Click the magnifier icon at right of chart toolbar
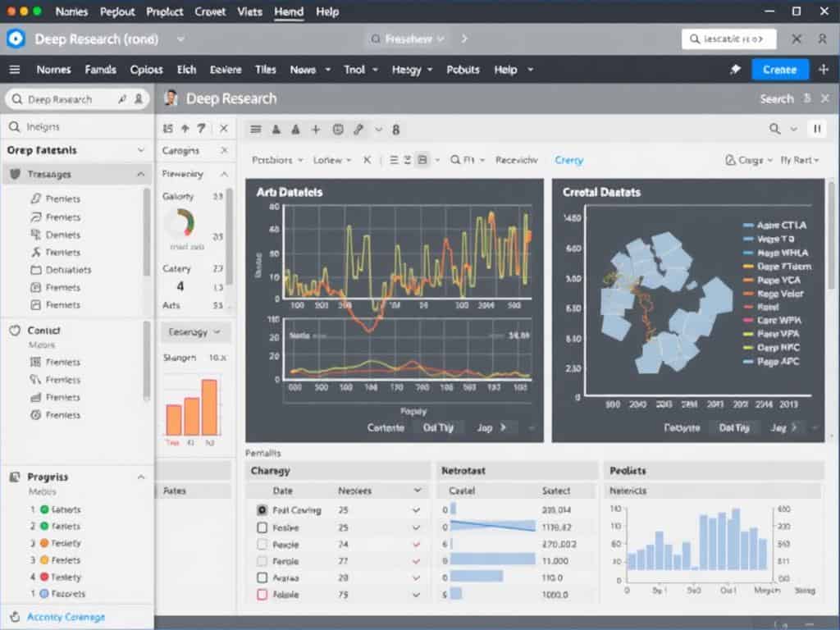Viewport: 840px width, 630px height. point(774,129)
